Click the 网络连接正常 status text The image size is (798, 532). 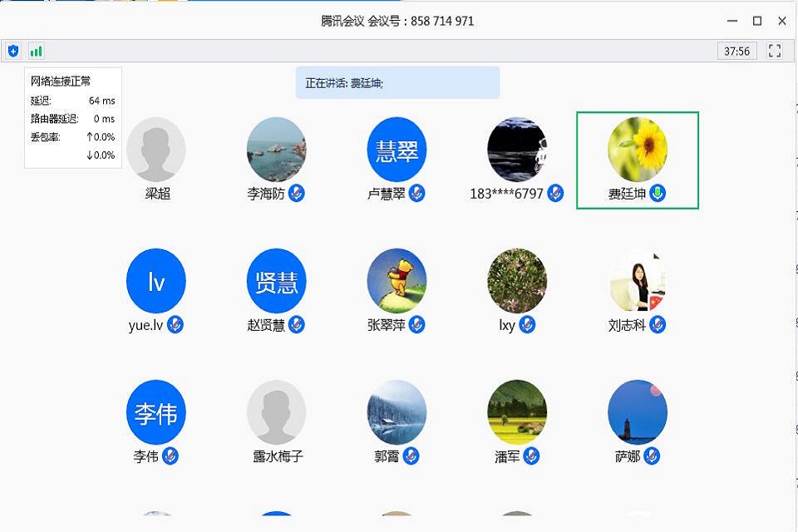click(61, 81)
